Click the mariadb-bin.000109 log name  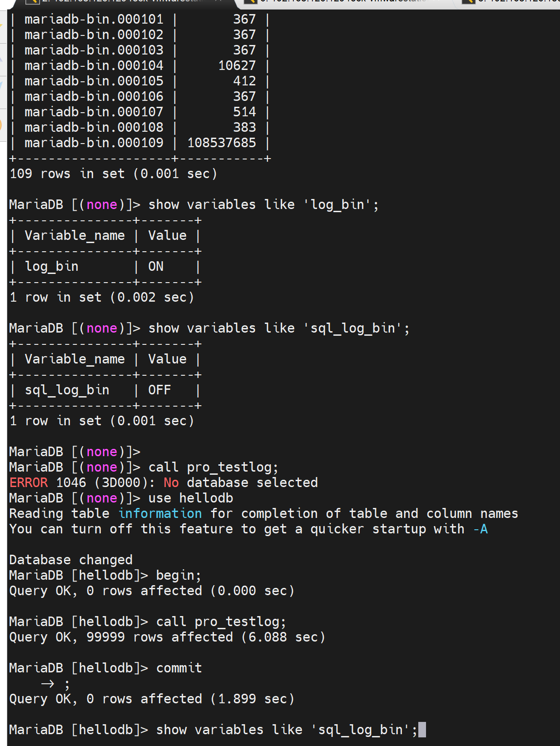tap(94, 143)
